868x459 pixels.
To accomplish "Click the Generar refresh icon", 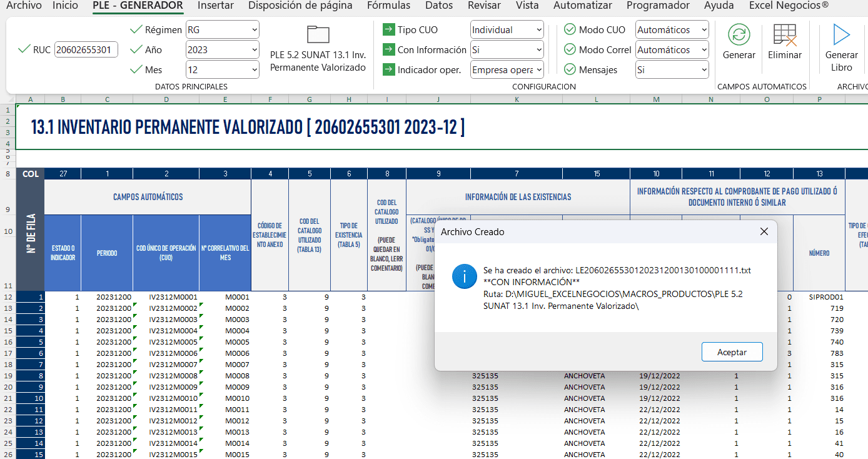I will point(739,35).
